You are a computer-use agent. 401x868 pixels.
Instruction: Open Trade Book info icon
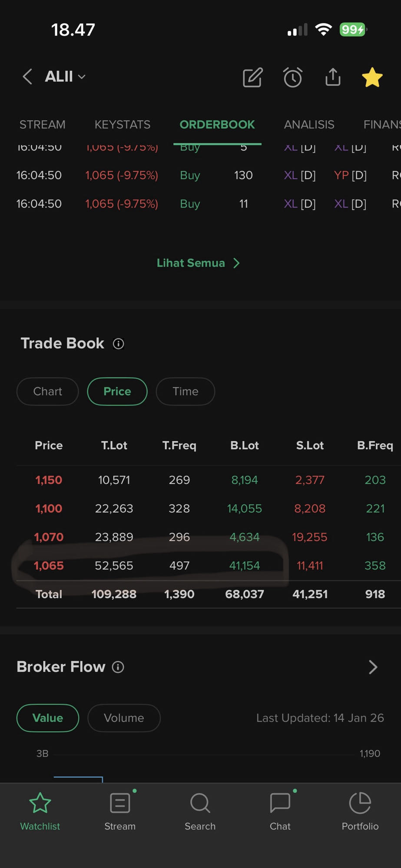coord(119,344)
